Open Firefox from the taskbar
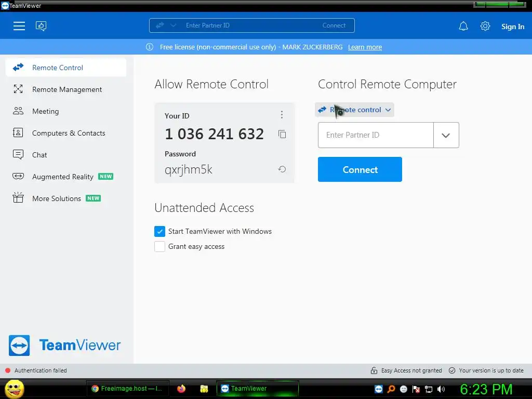The image size is (532, 399). [x=181, y=389]
